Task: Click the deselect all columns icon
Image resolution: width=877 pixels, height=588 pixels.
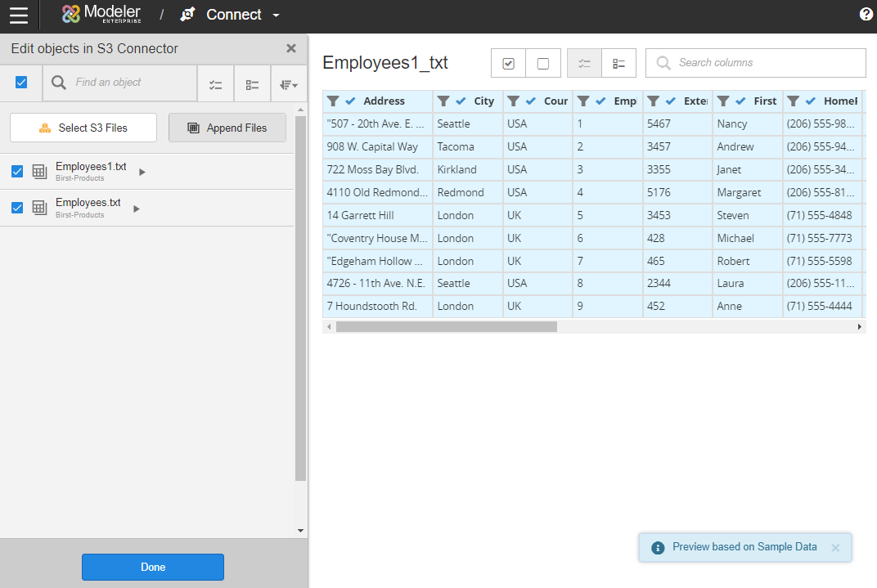Action: [543, 63]
